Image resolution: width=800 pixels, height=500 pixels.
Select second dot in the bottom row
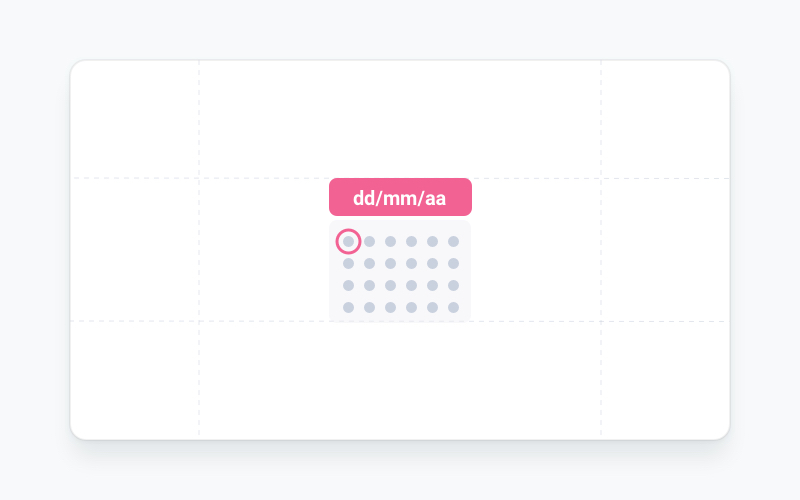pos(369,307)
